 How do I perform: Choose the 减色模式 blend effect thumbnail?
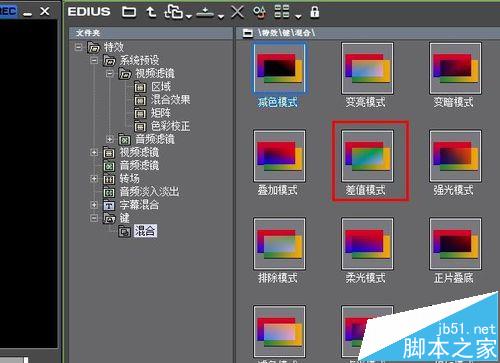[279, 68]
